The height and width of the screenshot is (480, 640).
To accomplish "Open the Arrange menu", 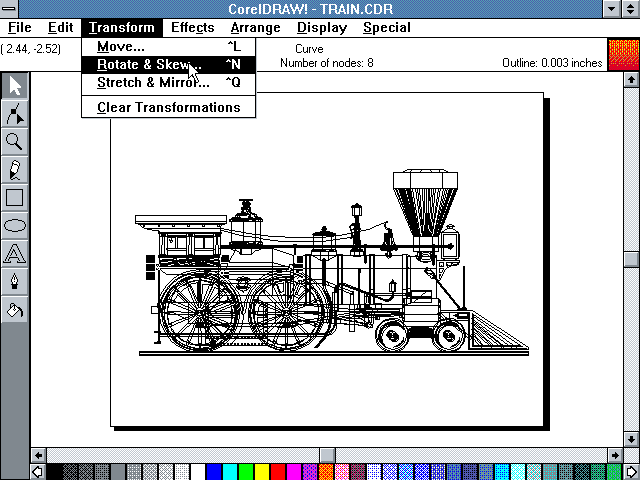I will 256,27.
